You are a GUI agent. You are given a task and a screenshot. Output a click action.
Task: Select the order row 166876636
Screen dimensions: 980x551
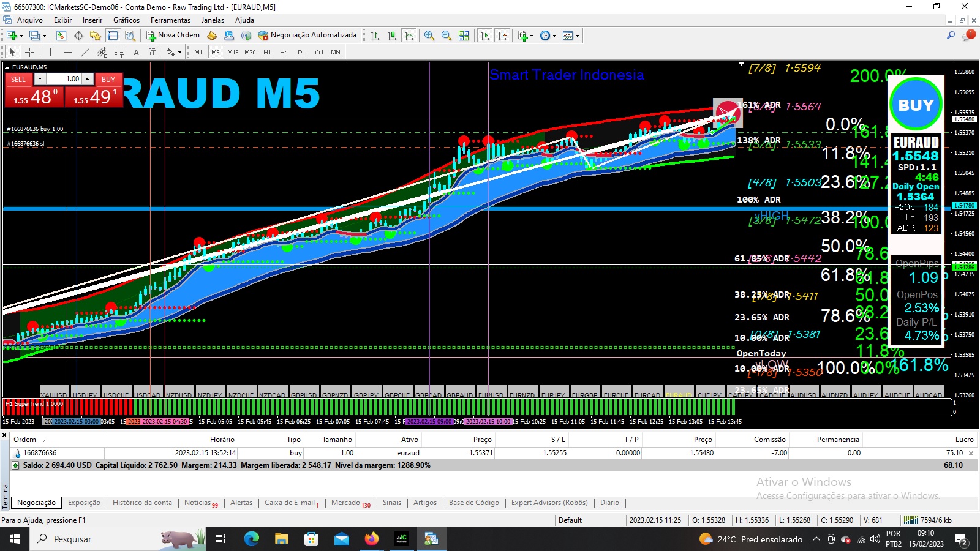coord(493,453)
